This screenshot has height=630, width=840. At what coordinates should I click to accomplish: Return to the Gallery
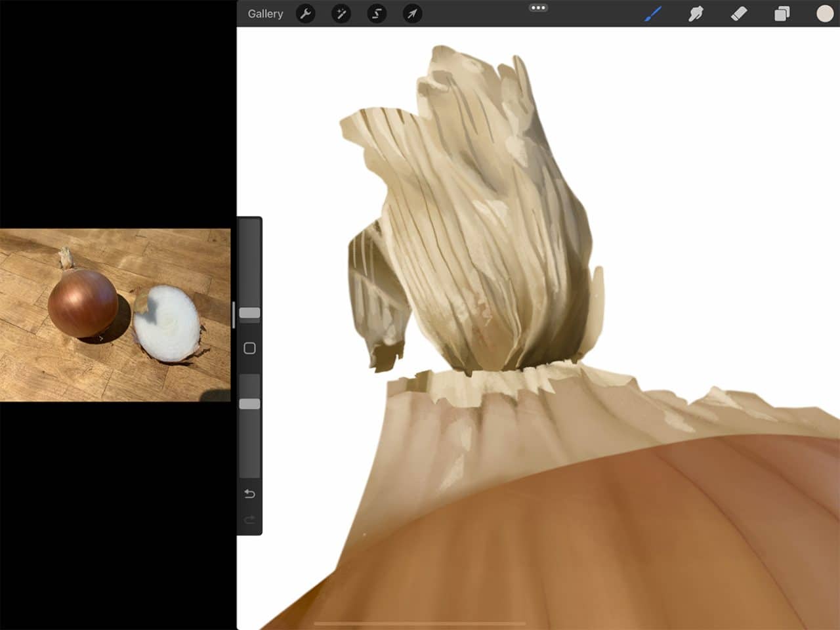tap(264, 13)
